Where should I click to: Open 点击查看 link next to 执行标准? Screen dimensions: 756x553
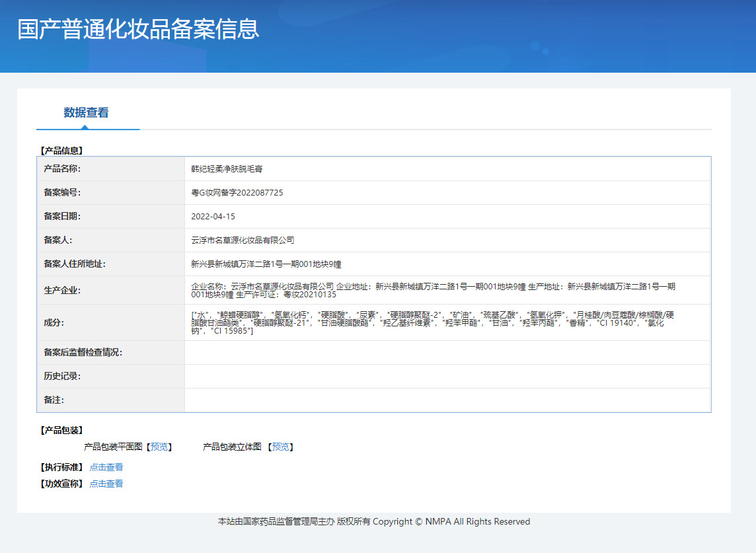tap(106, 467)
